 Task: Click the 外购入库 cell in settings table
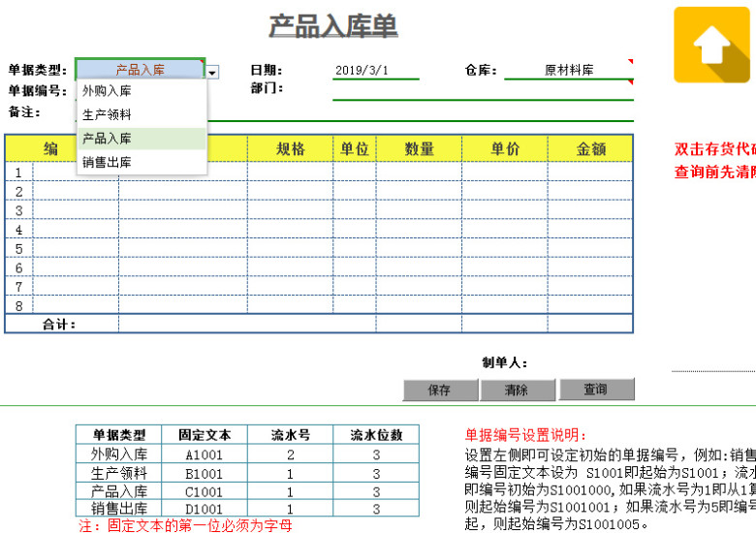(119, 455)
